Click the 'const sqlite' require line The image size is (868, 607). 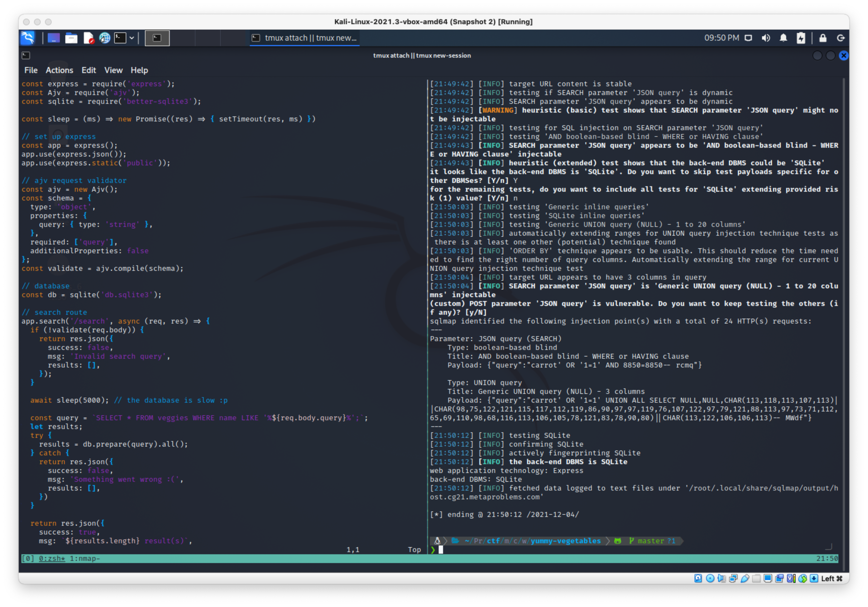tap(111, 101)
